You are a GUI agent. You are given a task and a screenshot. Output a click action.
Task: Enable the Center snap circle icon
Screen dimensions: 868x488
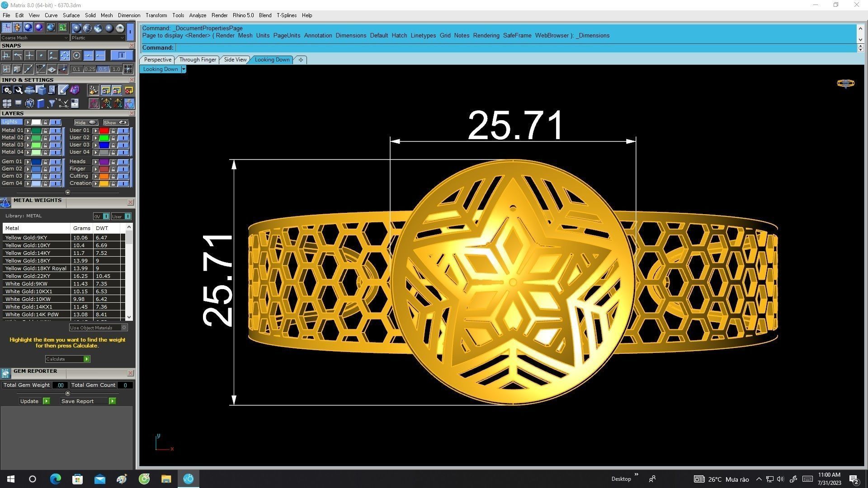[76, 56]
